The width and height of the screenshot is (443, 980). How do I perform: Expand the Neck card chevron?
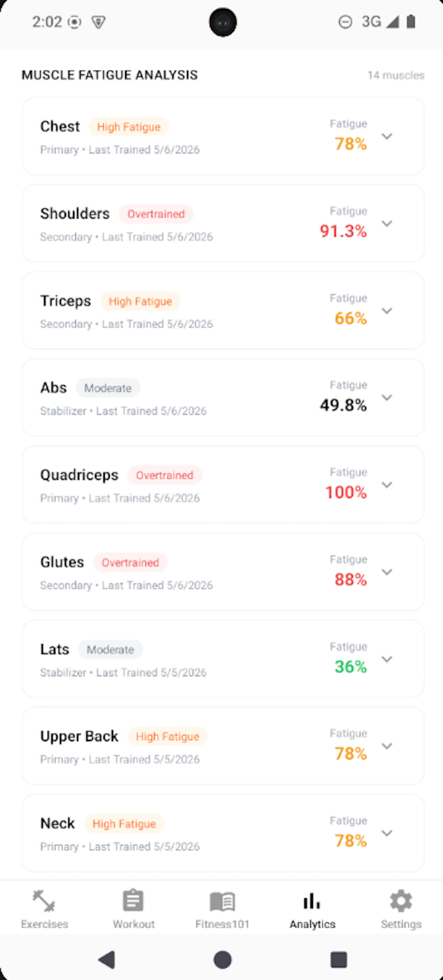tap(387, 833)
